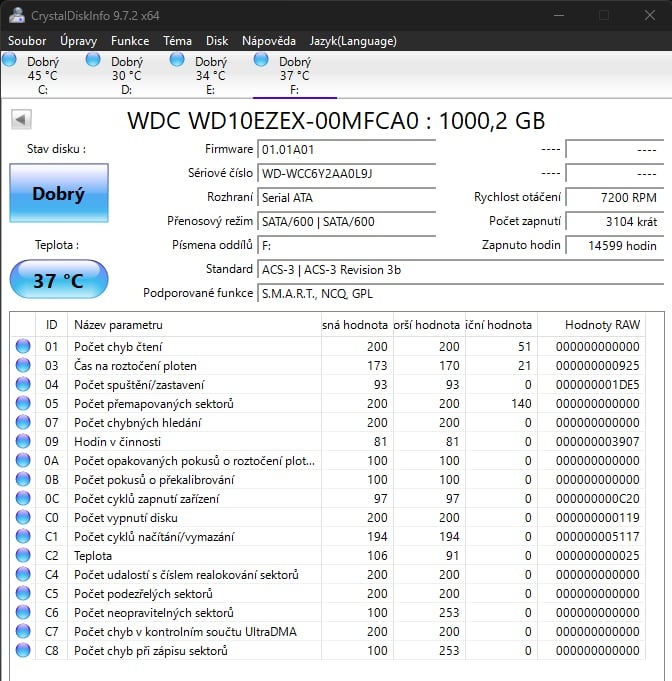Select threshold value 140 in row 05
The width and height of the screenshot is (672, 681).
pos(521,404)
